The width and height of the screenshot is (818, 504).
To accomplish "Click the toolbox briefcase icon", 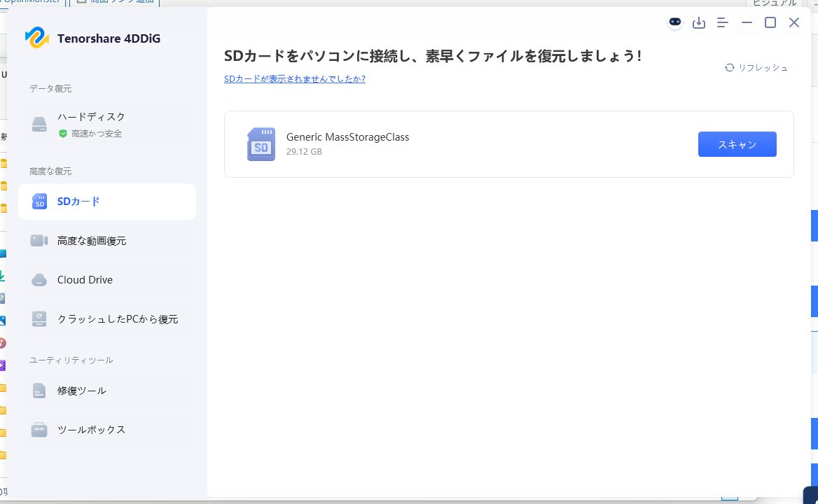I will (39, 430).
